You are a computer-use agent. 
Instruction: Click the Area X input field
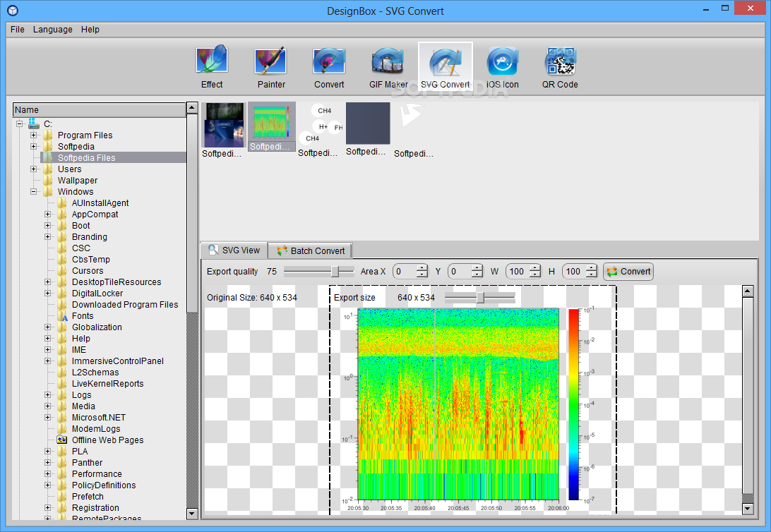[405, 271]
